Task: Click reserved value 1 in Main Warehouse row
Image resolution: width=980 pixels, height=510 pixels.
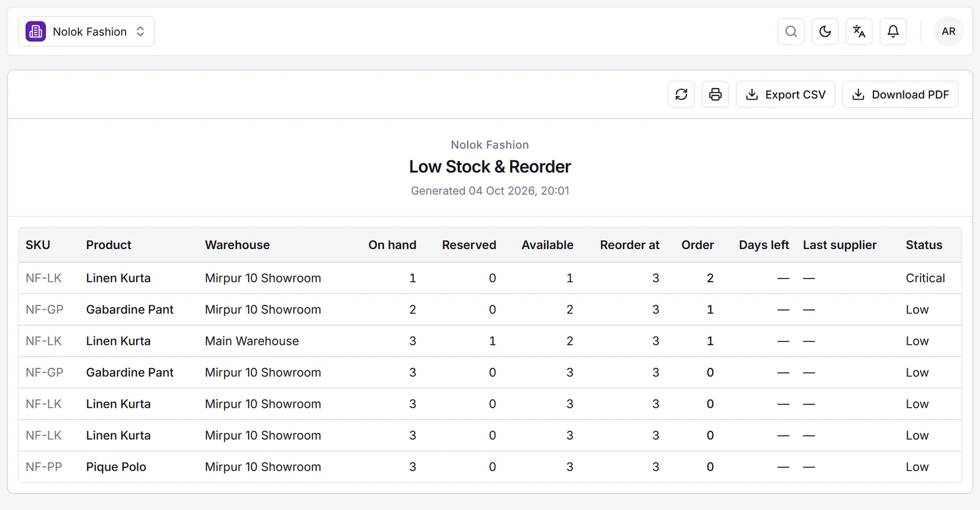Action: tap(492, 341)
